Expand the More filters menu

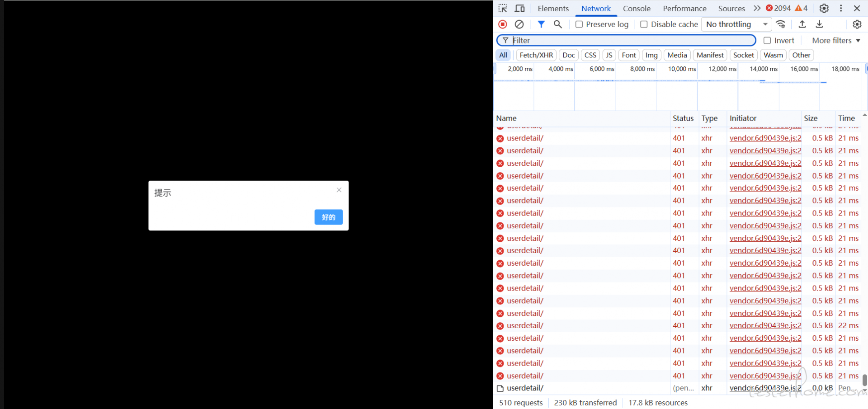(x=835, y=41)
